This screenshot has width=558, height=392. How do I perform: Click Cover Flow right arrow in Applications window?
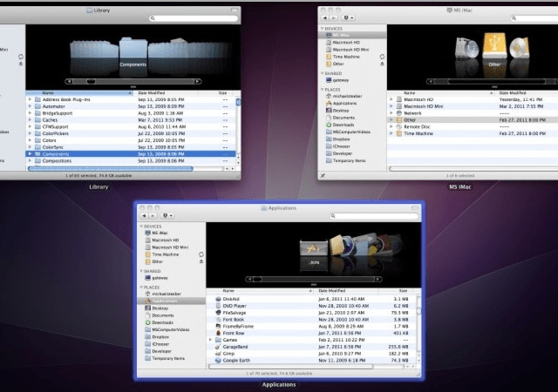click(x=378, y=280)
